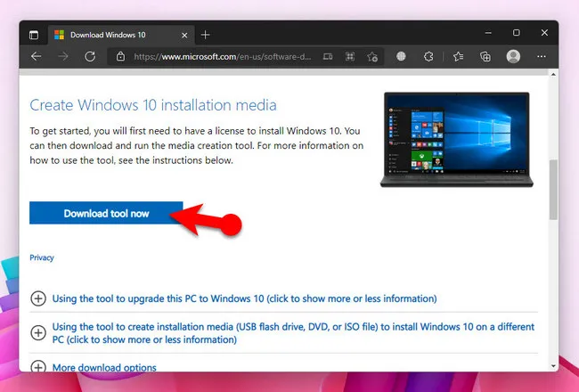Maximize the browser window

coord(517,32)
